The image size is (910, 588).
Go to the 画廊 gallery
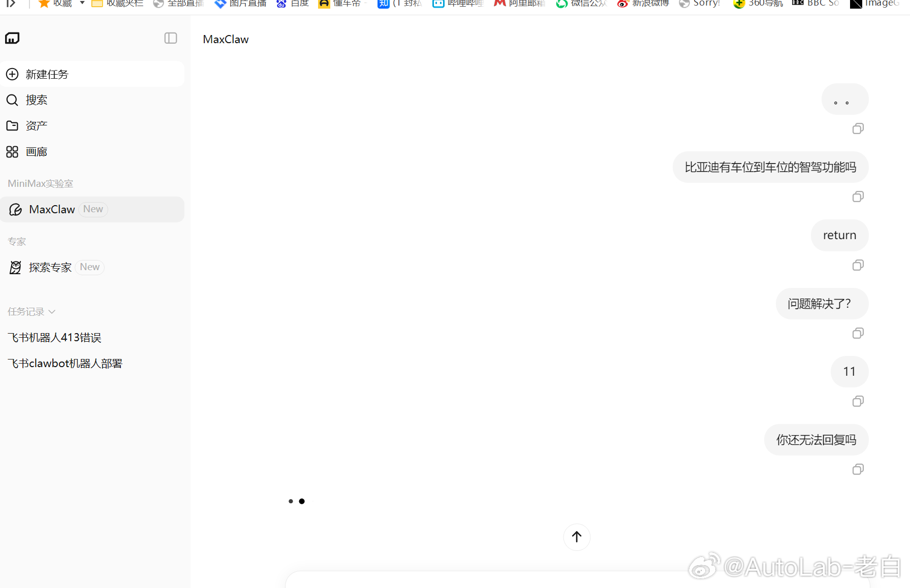92,152
